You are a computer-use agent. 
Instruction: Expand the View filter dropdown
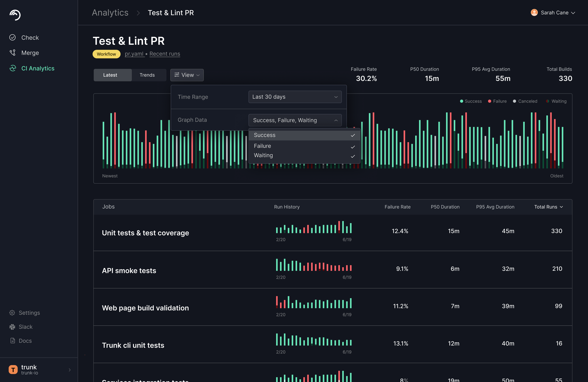[187, 75]
